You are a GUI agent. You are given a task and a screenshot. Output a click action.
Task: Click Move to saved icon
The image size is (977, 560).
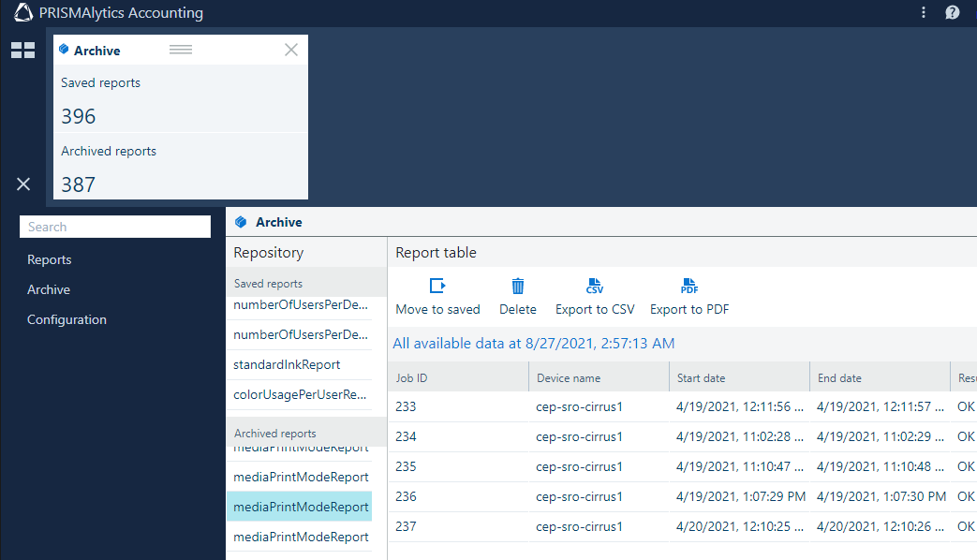pos(437,287)
